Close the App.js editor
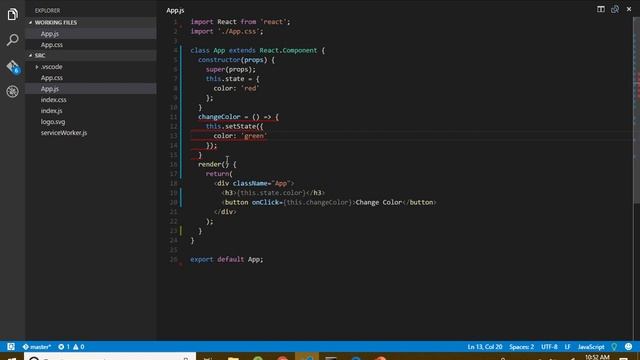 (x=629, y=9)
